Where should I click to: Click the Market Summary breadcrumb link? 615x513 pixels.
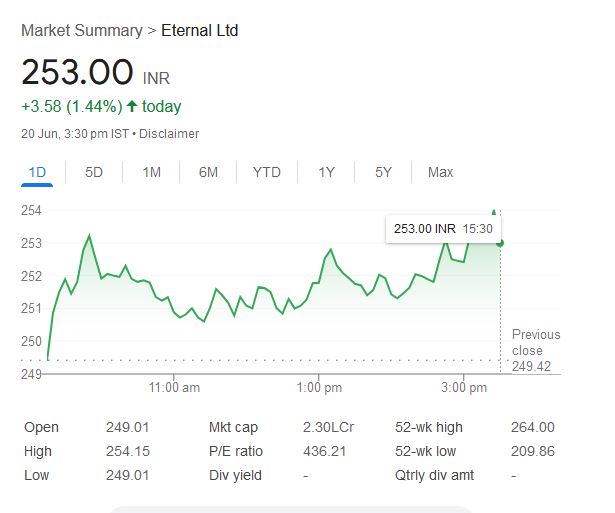(x=81, y=31)
